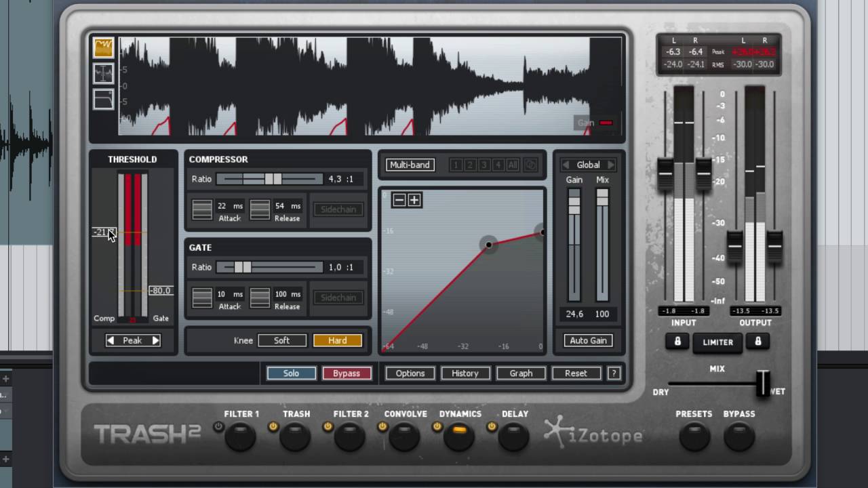Click the right output fader handle
The image size is (868, 488).
[x=774, y=247]
